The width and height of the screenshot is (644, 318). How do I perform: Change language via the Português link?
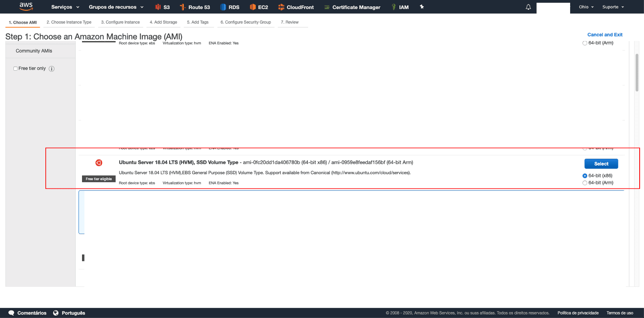(x=73, y=313)
